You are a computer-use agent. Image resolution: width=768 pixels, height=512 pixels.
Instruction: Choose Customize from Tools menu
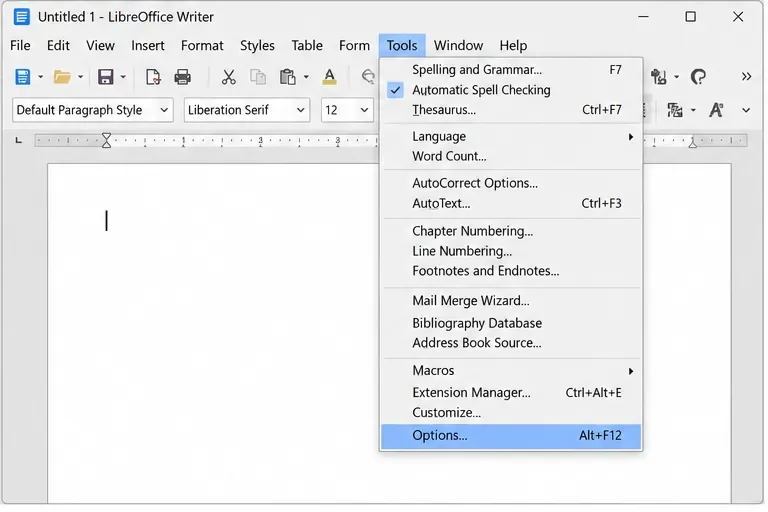click(x=510, y=413)
